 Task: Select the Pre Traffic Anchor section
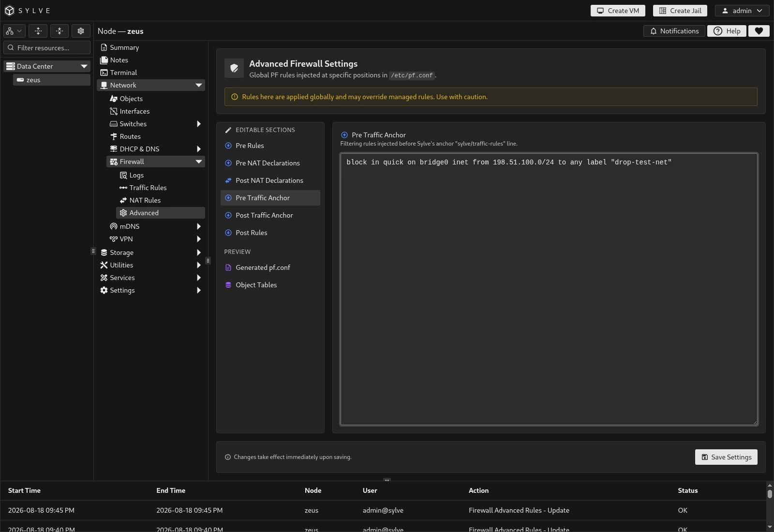point(270,198)
